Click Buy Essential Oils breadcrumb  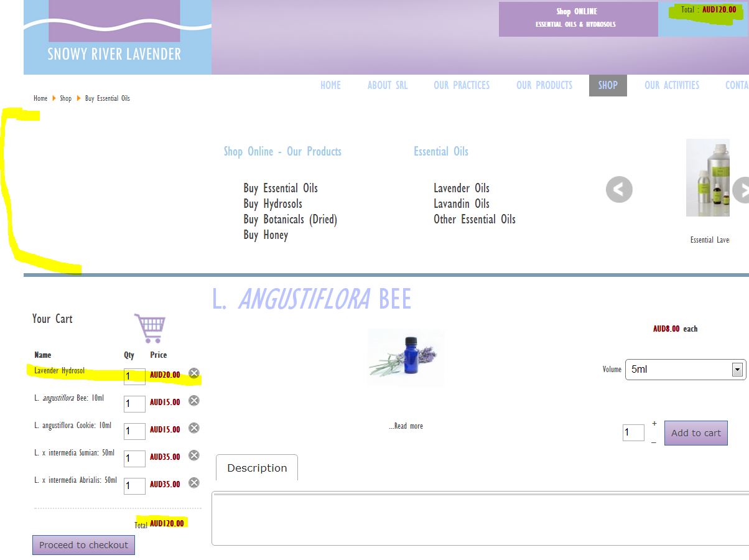108,98
